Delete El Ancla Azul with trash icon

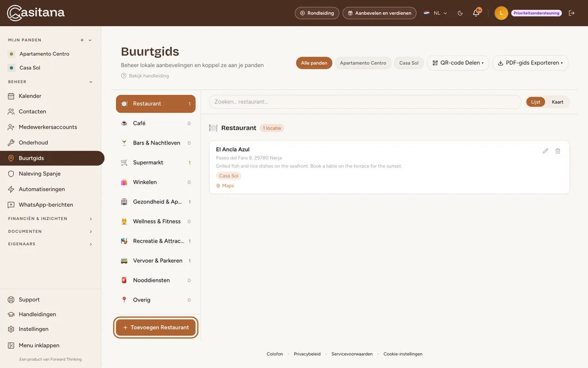click(558, 151)
